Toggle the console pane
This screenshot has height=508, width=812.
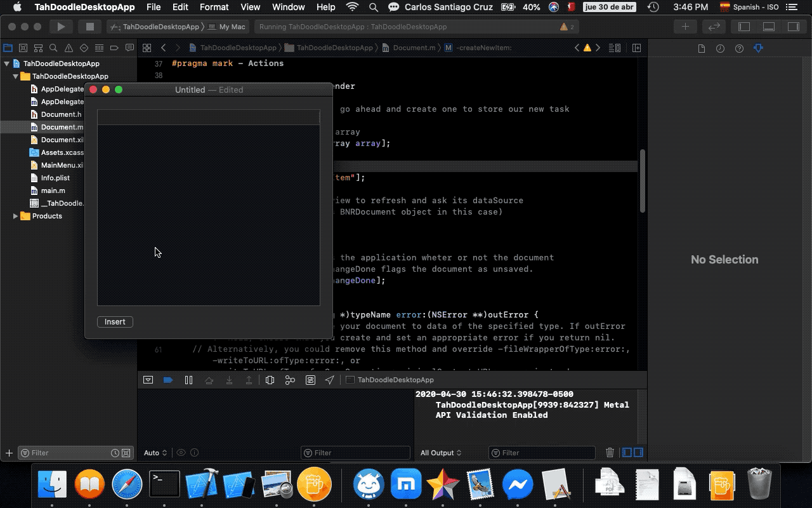point(638,453)
